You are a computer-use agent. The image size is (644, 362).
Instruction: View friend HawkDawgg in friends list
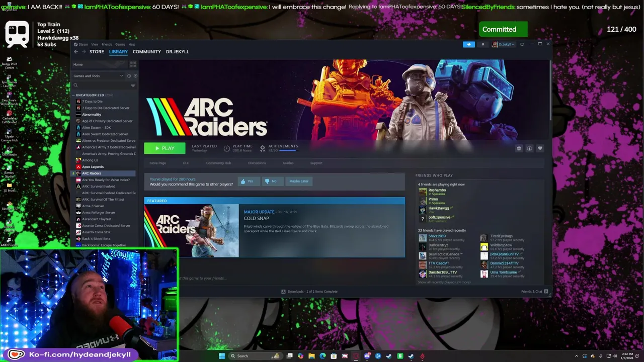pos(438,208)
